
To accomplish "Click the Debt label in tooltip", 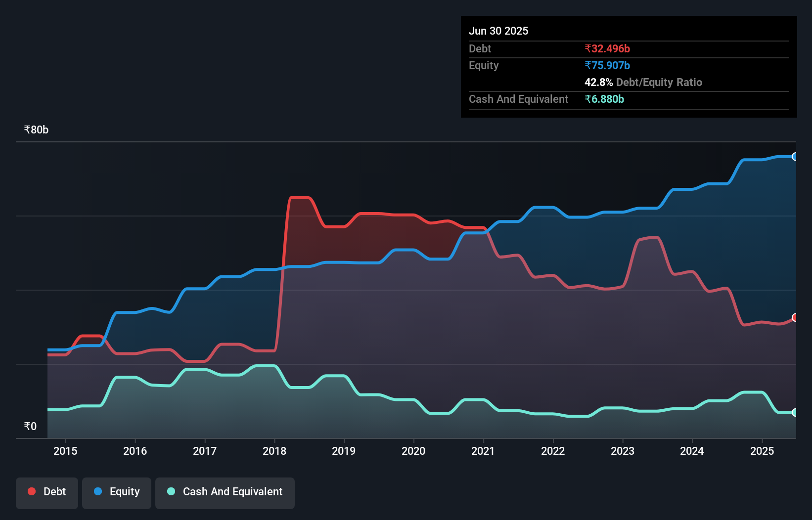I will click(x=480, y=48).
